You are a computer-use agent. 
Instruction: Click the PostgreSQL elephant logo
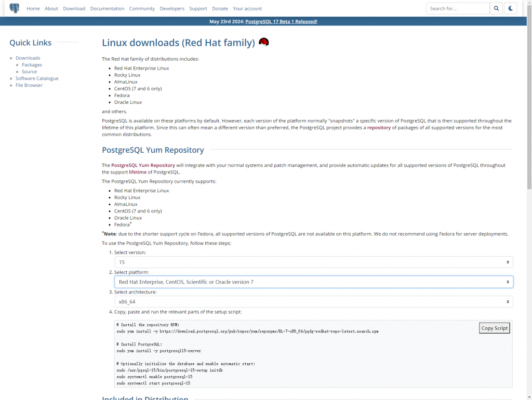pos(14,8)
